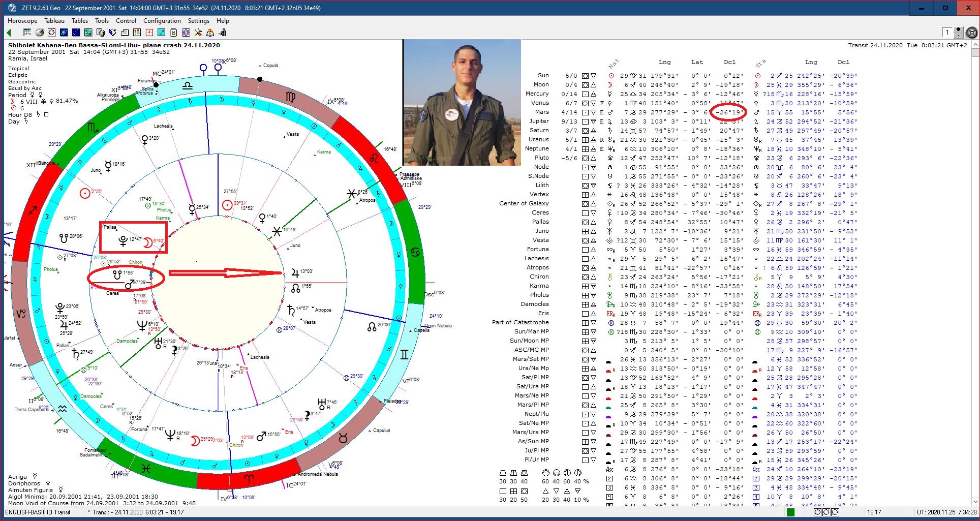Click 'Almuten Figuris' label at bottom left
This screenshot has width=980, height=521.
click(30, 490)
